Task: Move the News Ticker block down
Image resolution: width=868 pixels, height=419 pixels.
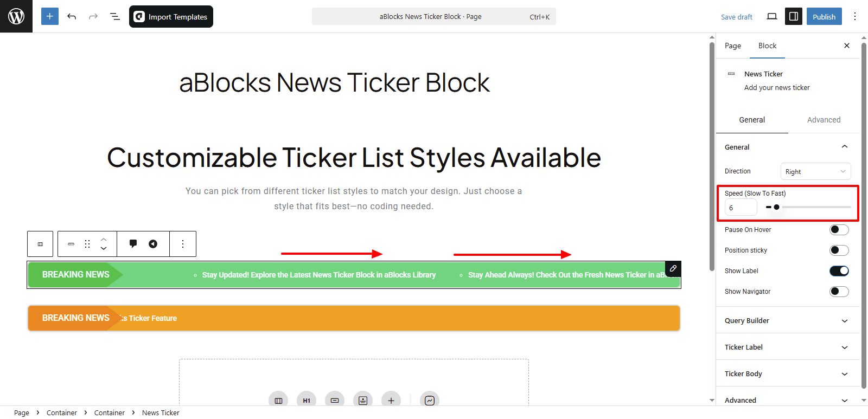Action: tap(104, 249)
